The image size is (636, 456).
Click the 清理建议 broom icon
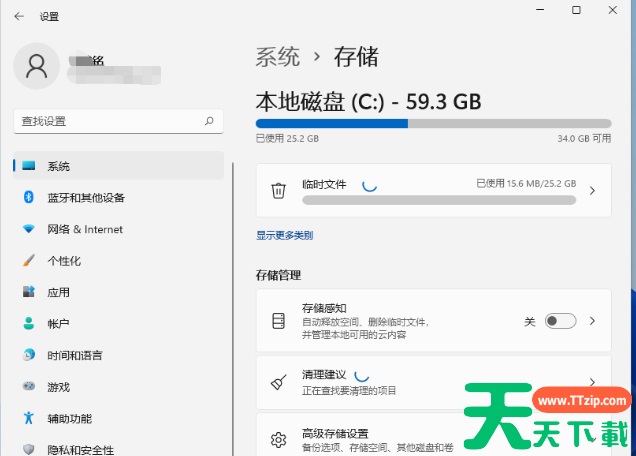click(x=279, y=382)
